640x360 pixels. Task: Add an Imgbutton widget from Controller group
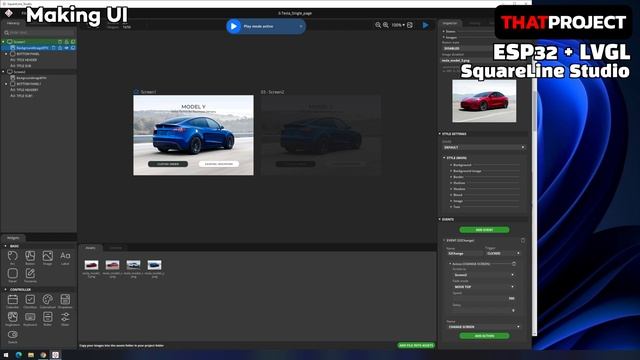pos(13,319)
